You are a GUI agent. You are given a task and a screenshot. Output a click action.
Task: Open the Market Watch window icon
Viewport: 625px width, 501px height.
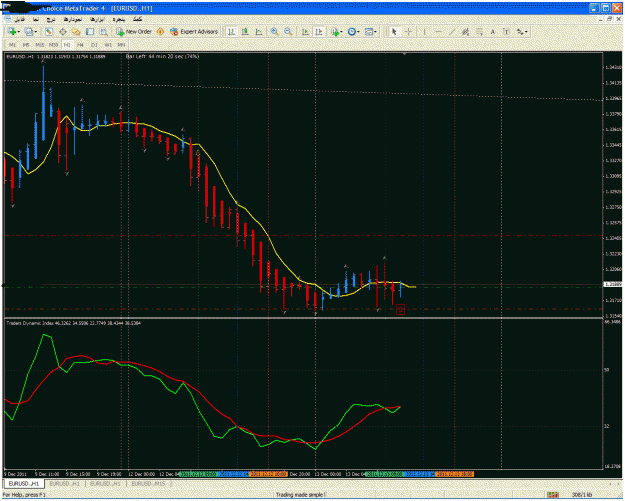point(49,32)
